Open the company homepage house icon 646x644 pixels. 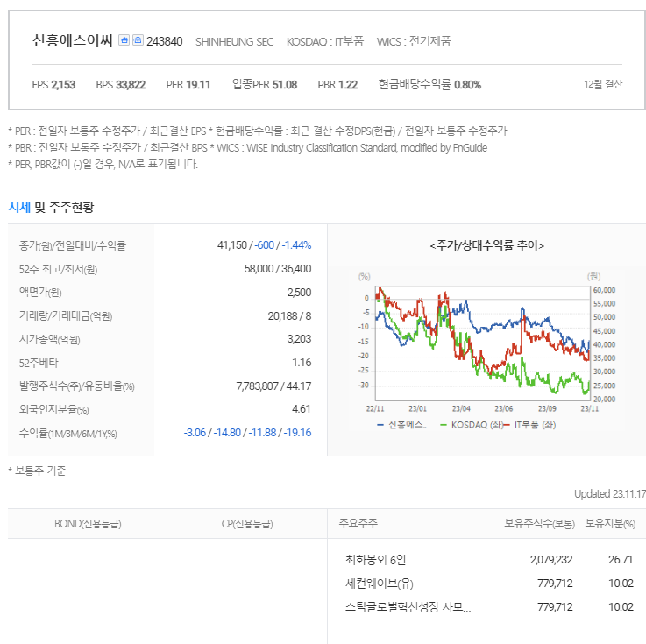[124, 40]
